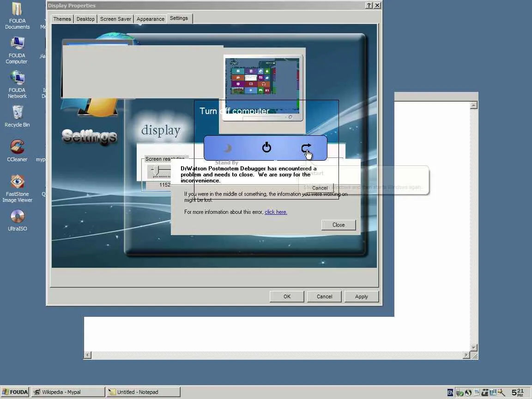This screenshot has height=399, width=532.
Task: Click Notepad's horizontal scrollbar right arrow
Action: pyautogui.click(x=466, y=355)
